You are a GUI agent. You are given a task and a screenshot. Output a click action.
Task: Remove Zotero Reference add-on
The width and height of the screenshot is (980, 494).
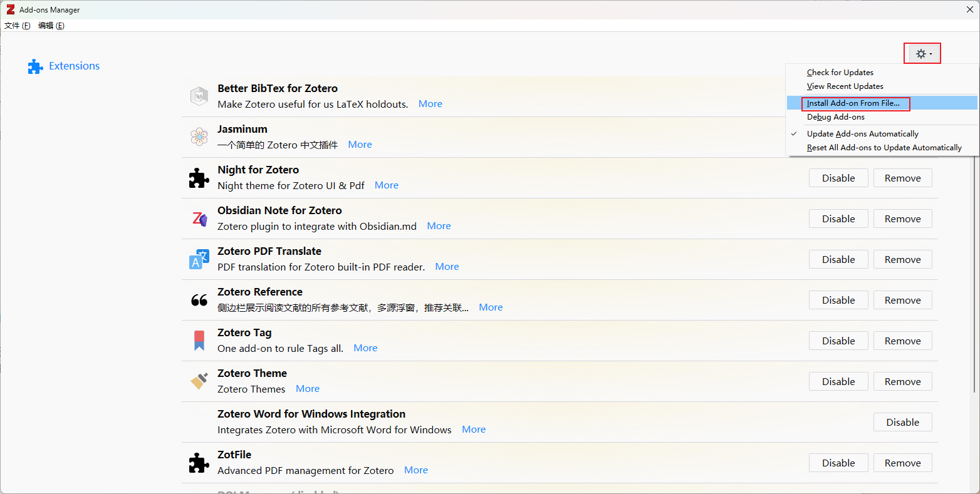click(903, 300)
